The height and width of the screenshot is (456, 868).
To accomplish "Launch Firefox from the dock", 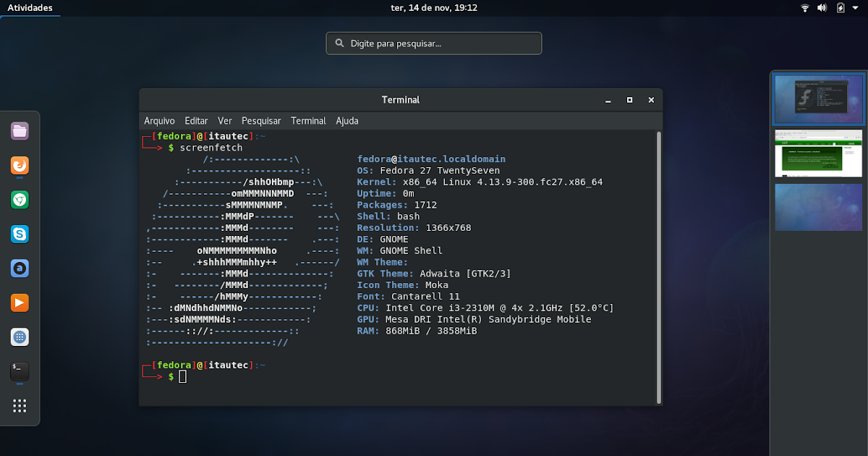I will [x=20, y=166].
